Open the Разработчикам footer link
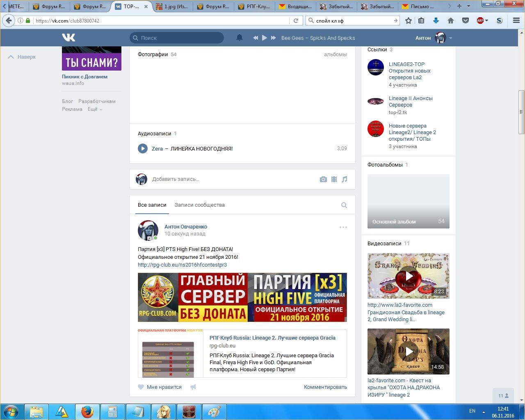 click(97, 101)
